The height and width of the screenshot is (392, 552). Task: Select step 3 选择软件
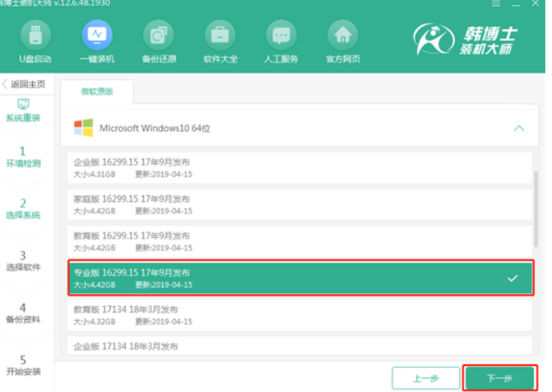tap(23, 261)
